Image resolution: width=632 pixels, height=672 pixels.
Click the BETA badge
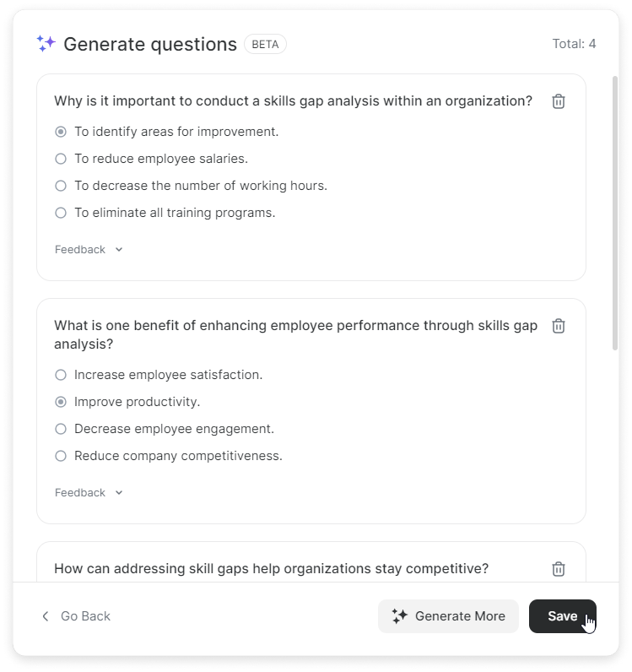coord(265,44)
